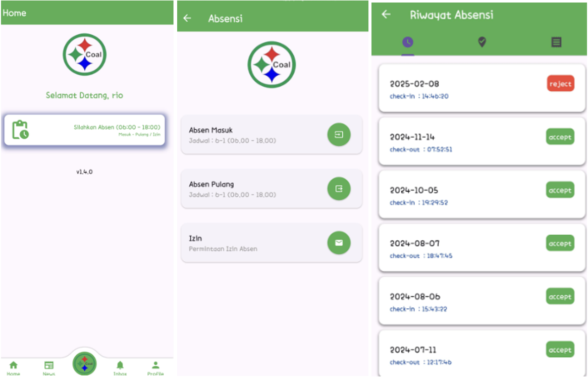The image size is (588, 381).
Task: Go back from the Absensi screen
Action: pyautogui.click(x=187, y=18)
